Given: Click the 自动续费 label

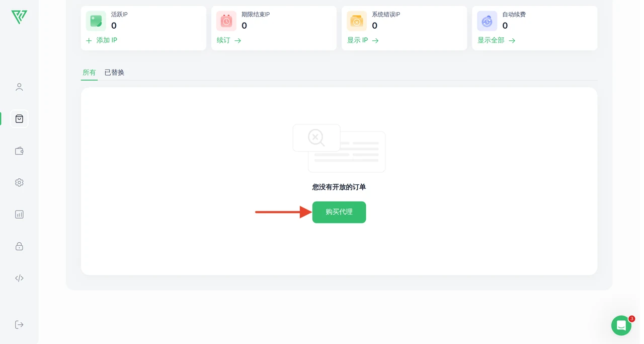Looking at the screenshot, I should [514, 14].
